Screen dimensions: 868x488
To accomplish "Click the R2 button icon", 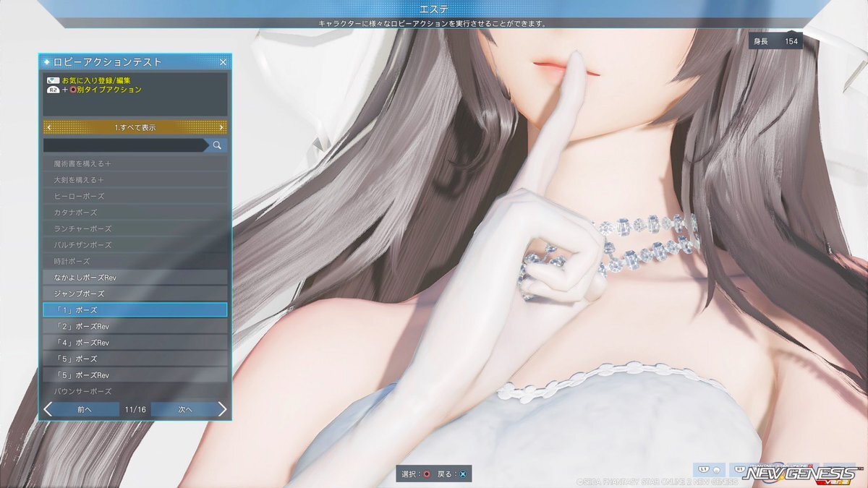I will pyautogui.click(x=53, y=90).
